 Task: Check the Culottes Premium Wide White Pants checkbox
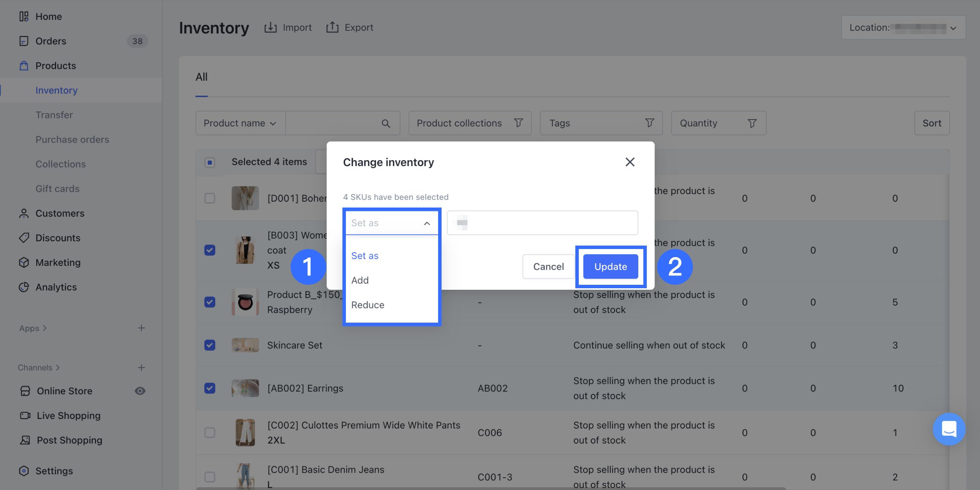[x=210, y=433]
